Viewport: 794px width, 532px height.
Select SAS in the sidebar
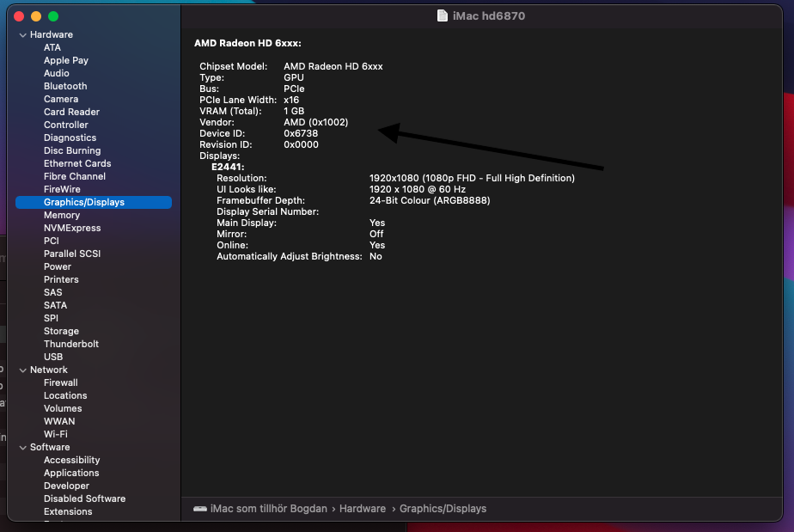(x=52, y=292)
